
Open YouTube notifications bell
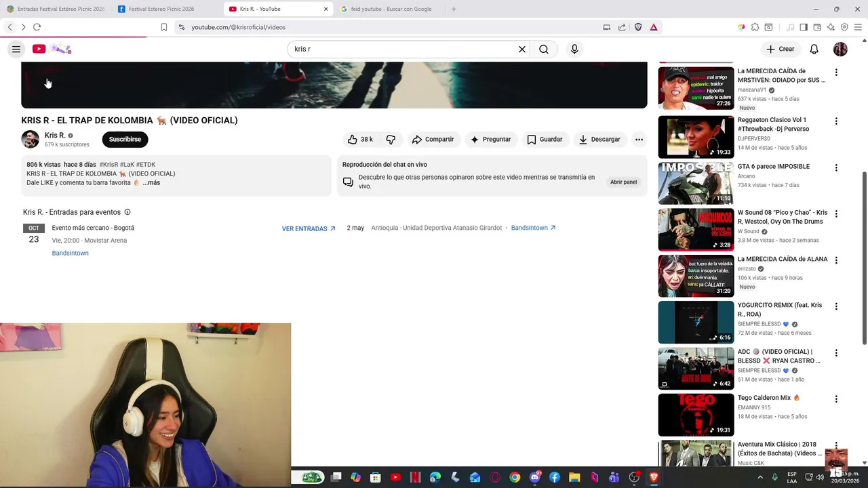(814, 49)
